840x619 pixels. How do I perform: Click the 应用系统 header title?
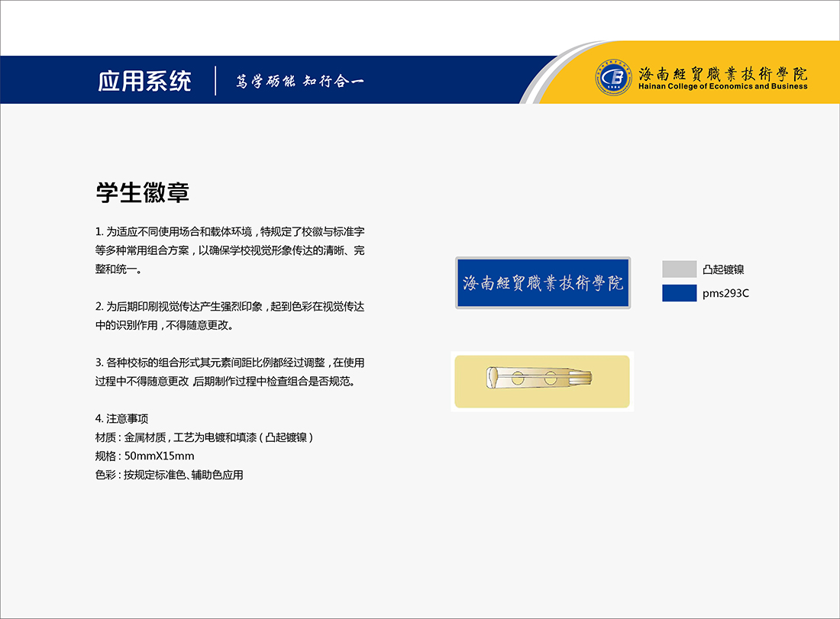[x=144, y=81]
